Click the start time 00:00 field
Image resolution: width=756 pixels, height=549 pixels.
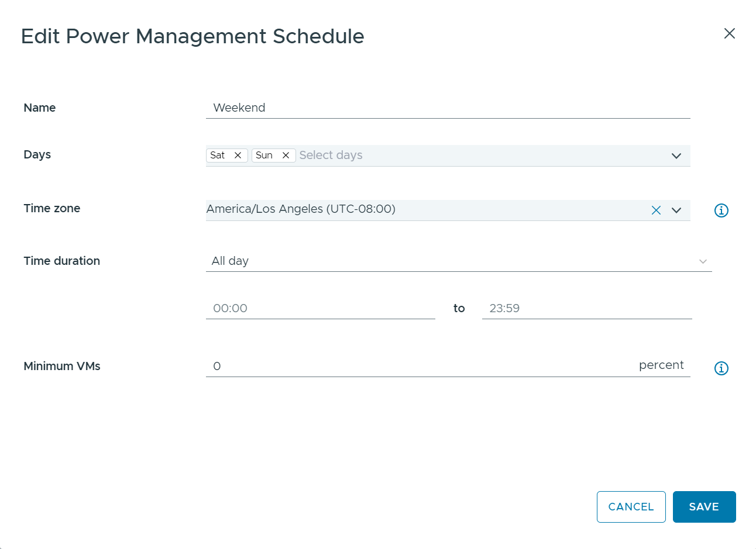tap(320, 309)
